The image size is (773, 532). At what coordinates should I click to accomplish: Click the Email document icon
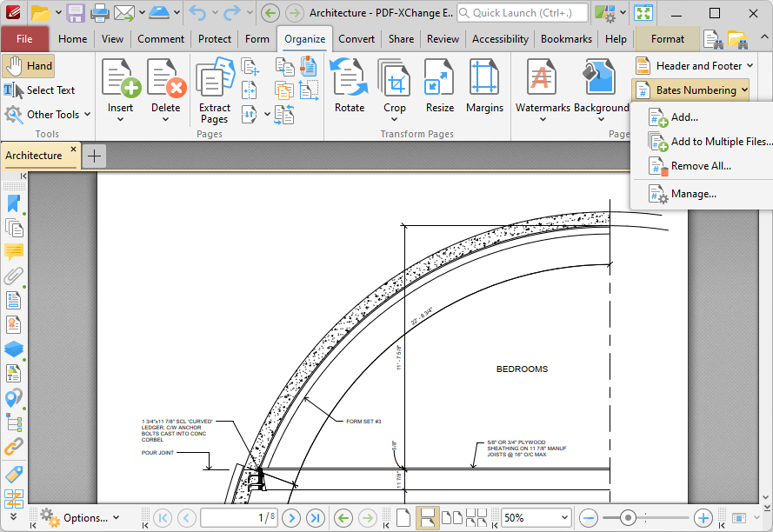(124, 13)
